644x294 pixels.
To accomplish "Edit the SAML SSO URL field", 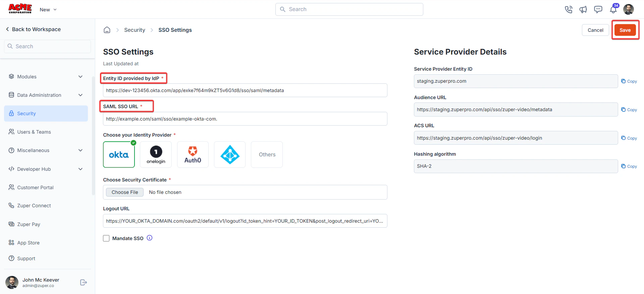I will point(245,119).
